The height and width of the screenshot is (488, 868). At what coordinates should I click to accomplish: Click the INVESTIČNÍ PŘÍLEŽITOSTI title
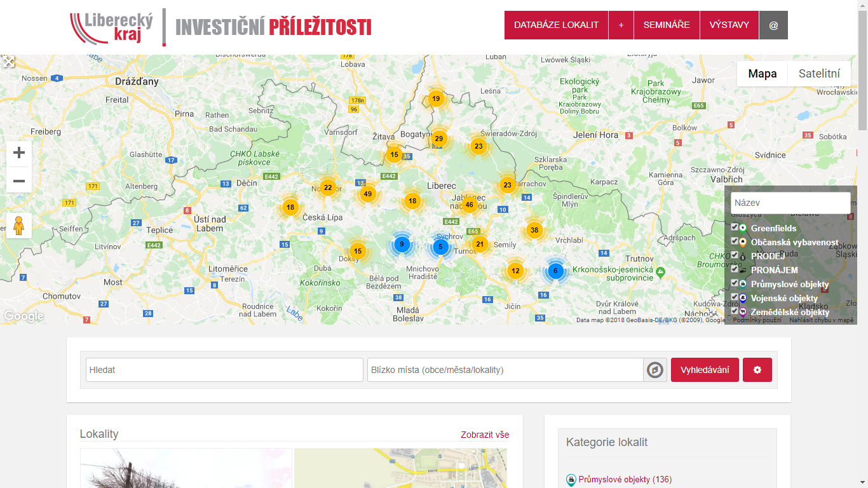click(273, 27)
